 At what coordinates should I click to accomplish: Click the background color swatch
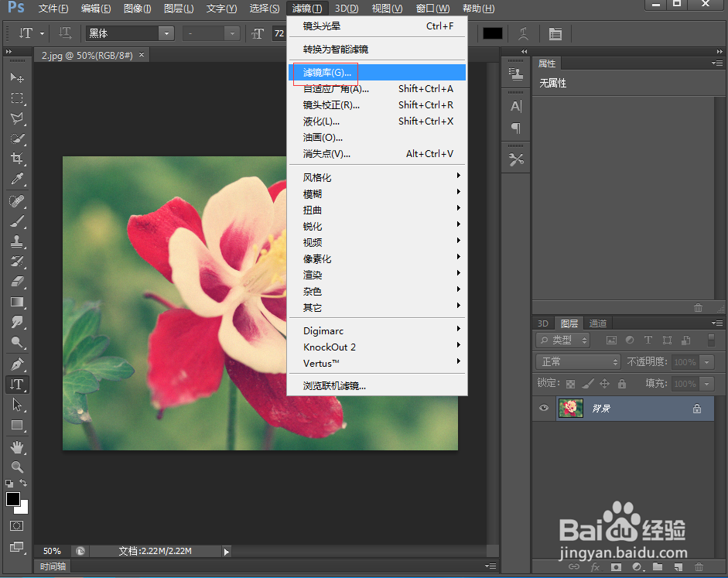tap(24, 510)
